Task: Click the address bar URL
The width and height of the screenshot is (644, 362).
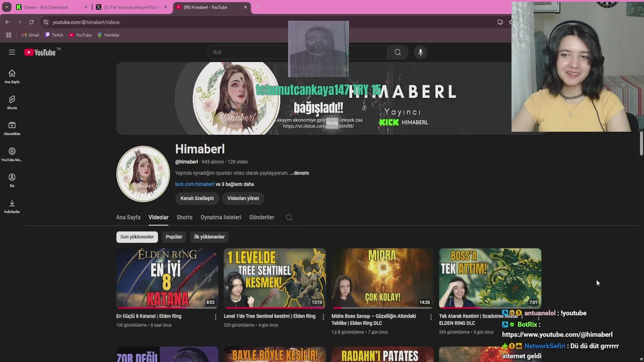Action: [x=86, y=22]
